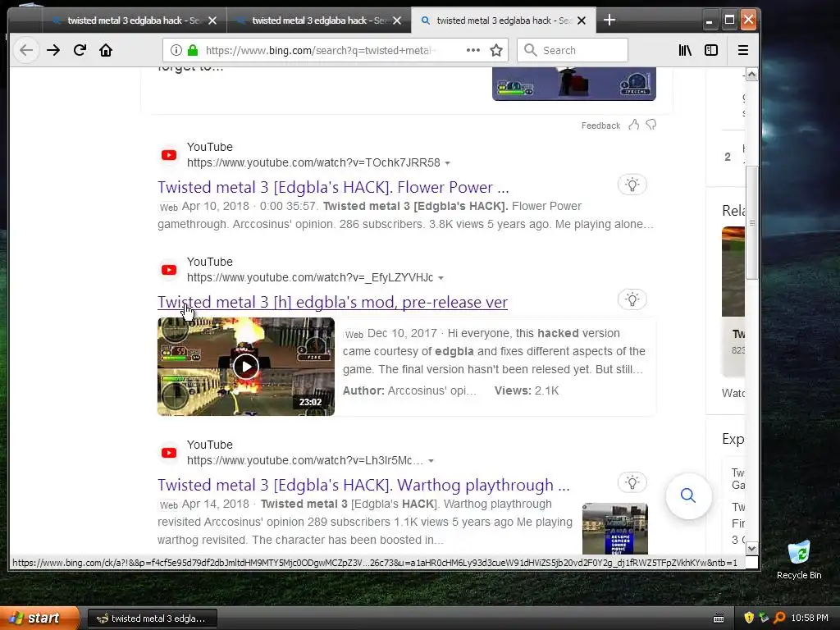The width and height of the screenshot is (840, 630).
Task: Click the orange magnifier tray icon
Action: [x=779, y=618]
